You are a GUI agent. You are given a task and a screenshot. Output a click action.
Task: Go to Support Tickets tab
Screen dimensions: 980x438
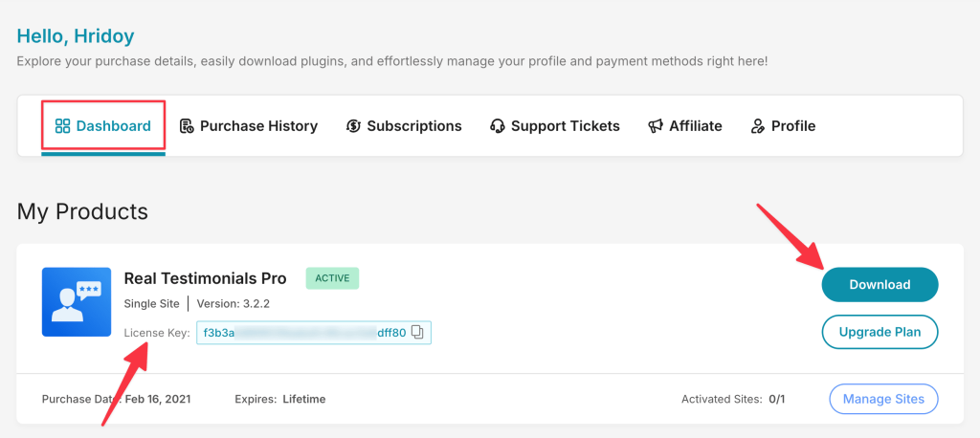coord(555,126)
